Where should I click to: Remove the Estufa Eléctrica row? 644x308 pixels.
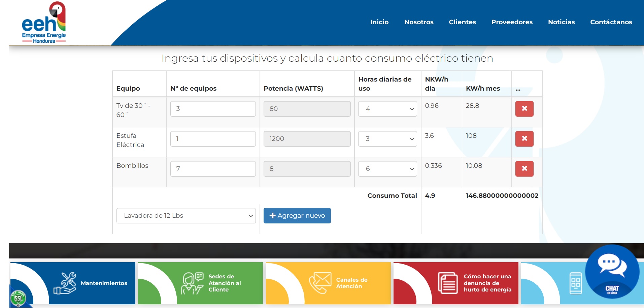[524, 139]
